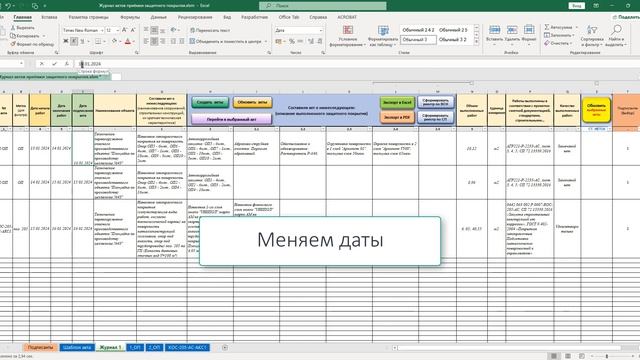Switch to the Формулы ribbon tab
The width and height of the screenshot is (640, 360).
(x=130, y=17)
